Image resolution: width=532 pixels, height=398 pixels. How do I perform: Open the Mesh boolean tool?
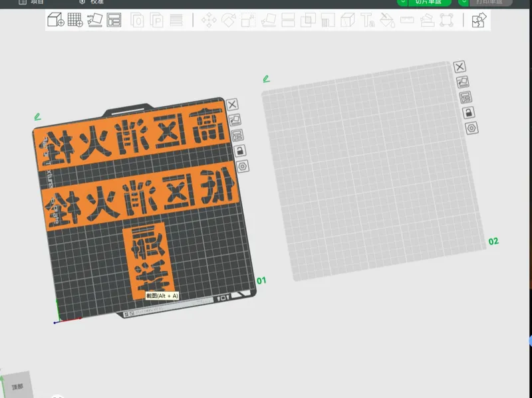pyautogui.click(x=308, y=21)
